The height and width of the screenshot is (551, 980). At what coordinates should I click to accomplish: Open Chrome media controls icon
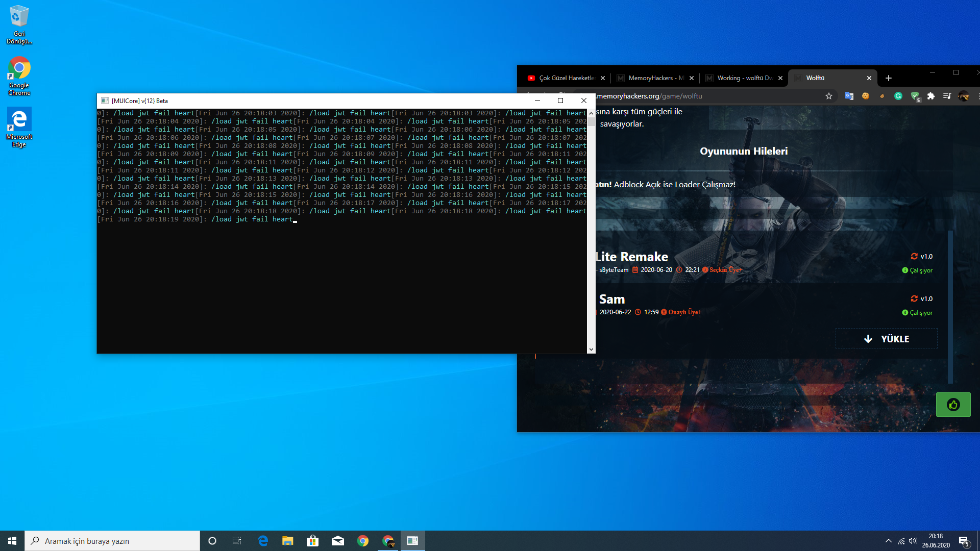click(x=947, y=96)
